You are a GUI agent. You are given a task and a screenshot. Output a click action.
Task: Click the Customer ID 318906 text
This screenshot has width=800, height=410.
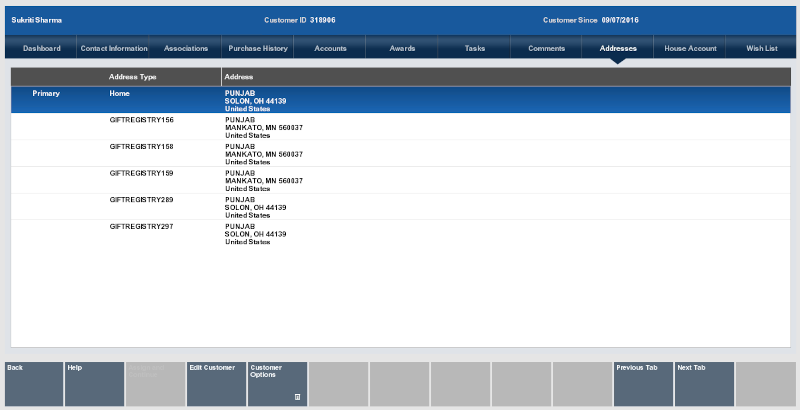click(x=299, y=20)
